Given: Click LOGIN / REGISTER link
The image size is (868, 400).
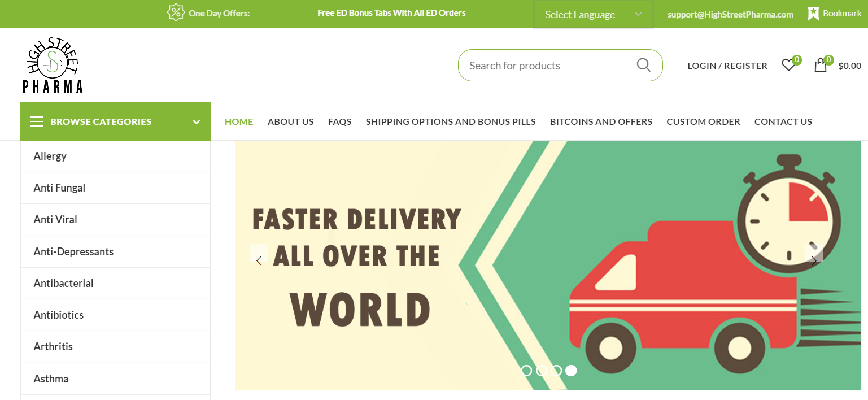Looking at the screenshot, I should [727, 66].
